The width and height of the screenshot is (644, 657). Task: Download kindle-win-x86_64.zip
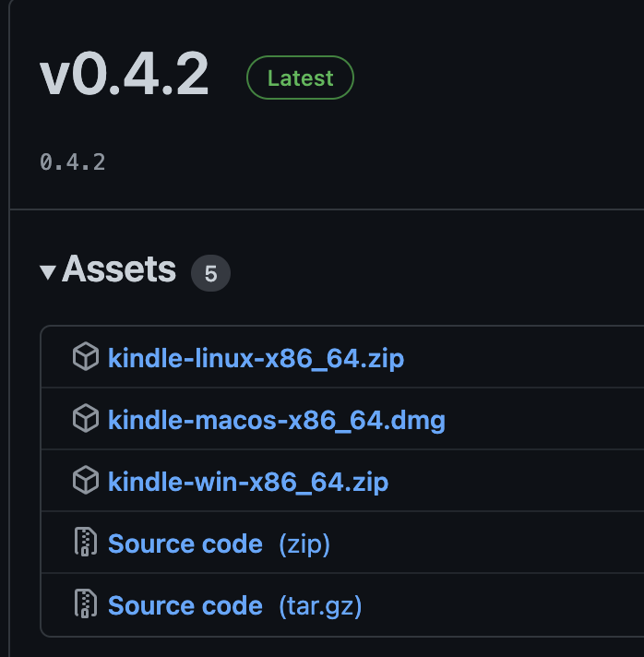click(x=248, y=482)
